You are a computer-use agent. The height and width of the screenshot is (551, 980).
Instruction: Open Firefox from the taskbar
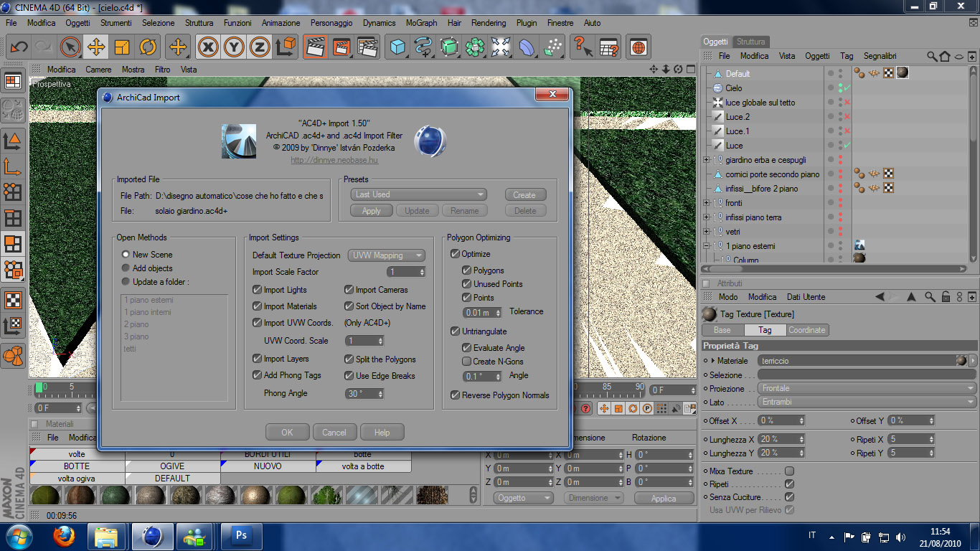click(x=64, y=535)
